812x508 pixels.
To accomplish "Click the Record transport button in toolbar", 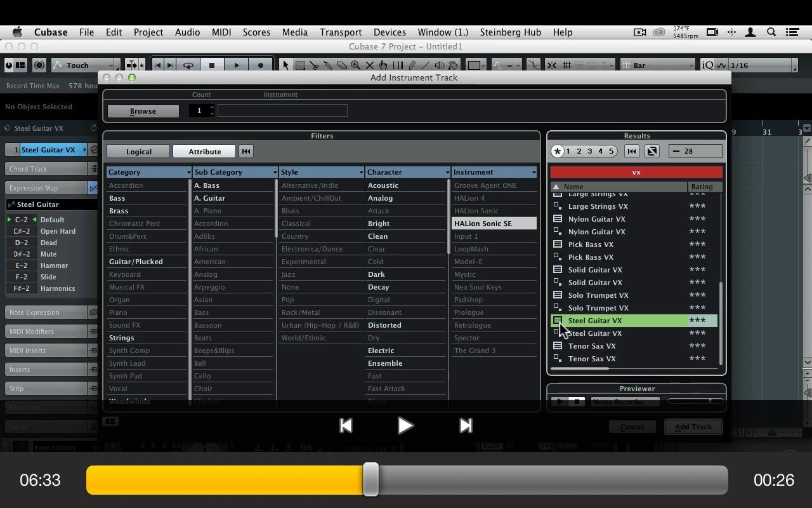I will 260,65.
